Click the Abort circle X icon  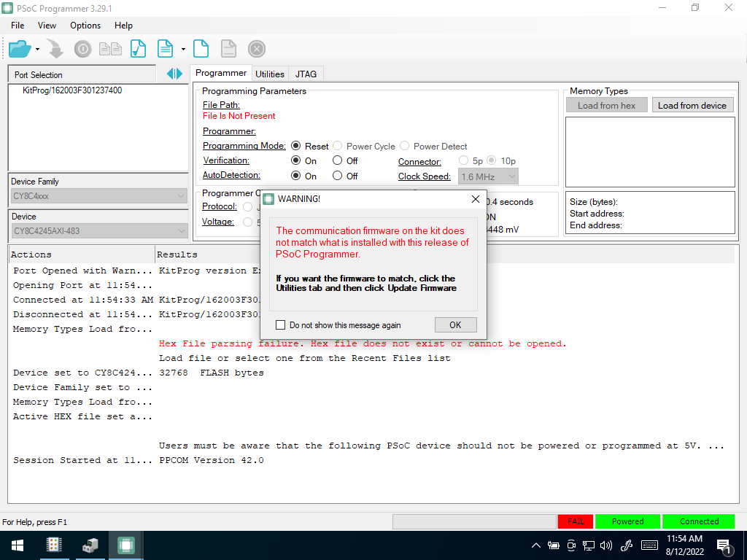tap(257, 49)
